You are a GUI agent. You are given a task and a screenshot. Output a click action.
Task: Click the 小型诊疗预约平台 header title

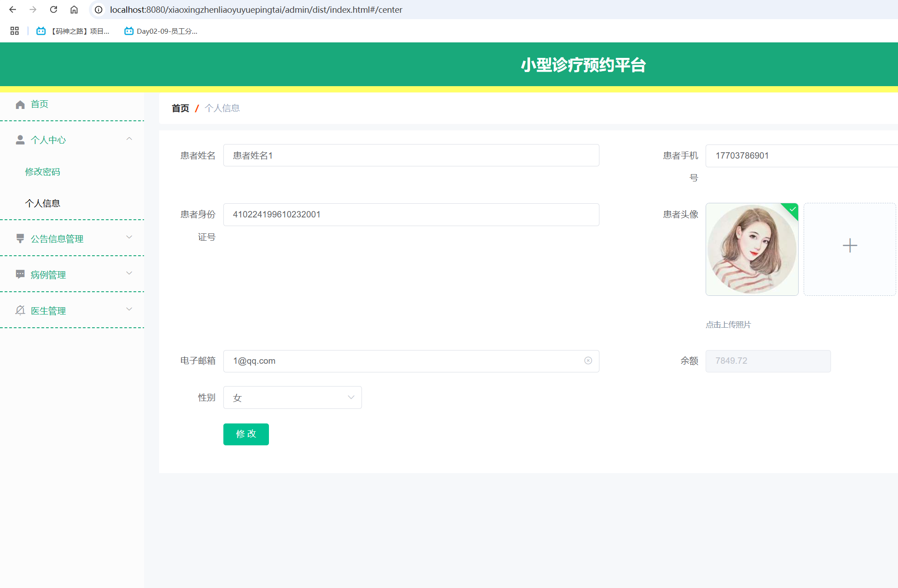click(x=583, y=65)
